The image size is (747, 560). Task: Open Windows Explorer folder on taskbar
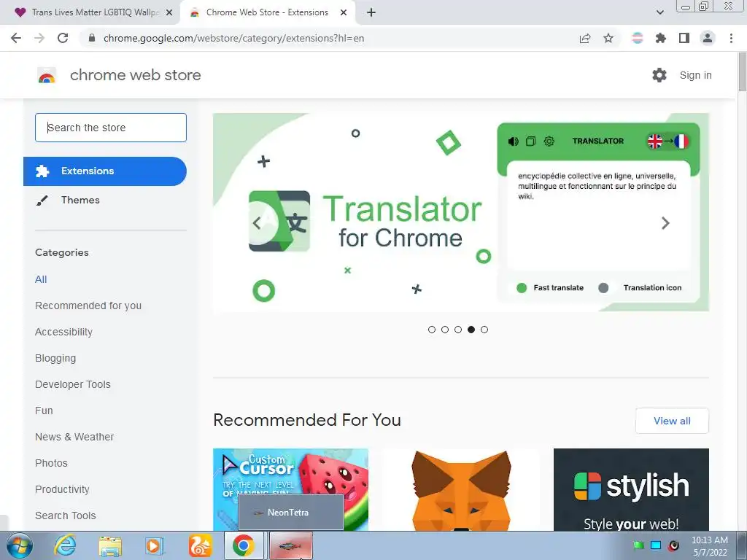110,545
